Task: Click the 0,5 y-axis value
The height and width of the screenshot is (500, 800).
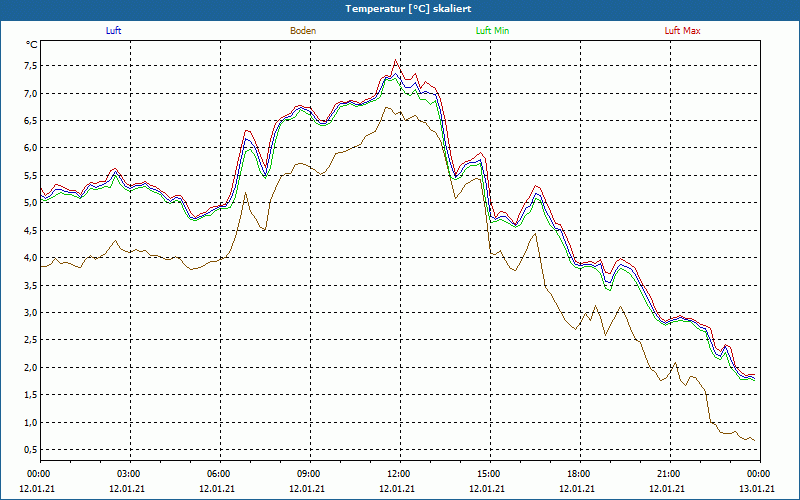Action: pos(31,449)
